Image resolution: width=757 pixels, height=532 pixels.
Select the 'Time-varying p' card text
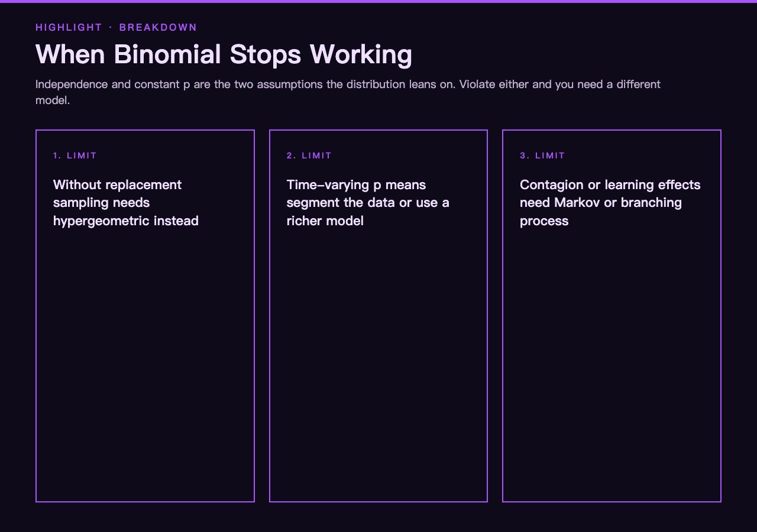pyautogui.click(x=368, y=203)
